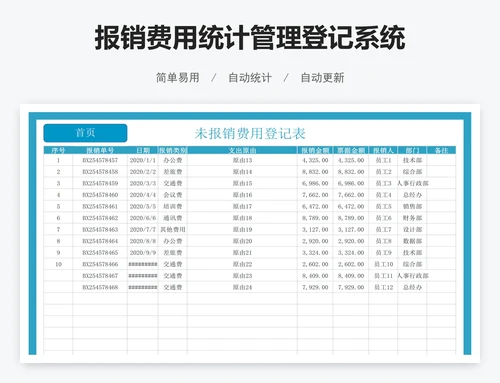Click the 原由14 cell
This screenshot has width=500, height=383.
coord(242,172)
